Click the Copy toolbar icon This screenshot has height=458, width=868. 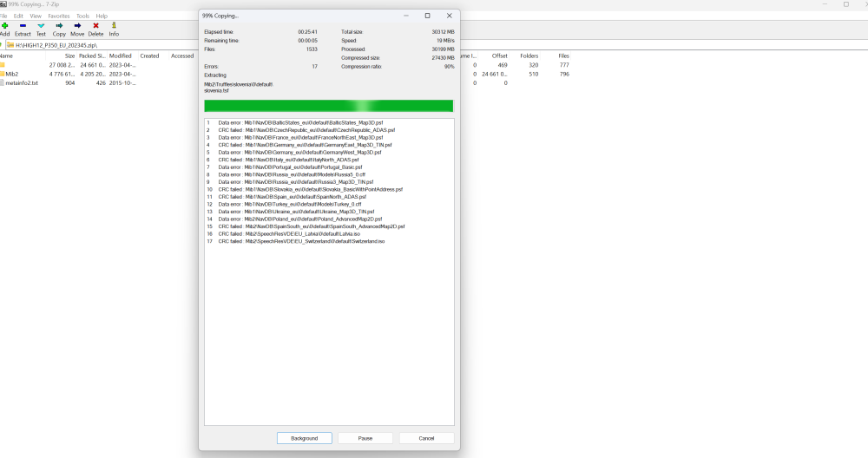[59, 25]
